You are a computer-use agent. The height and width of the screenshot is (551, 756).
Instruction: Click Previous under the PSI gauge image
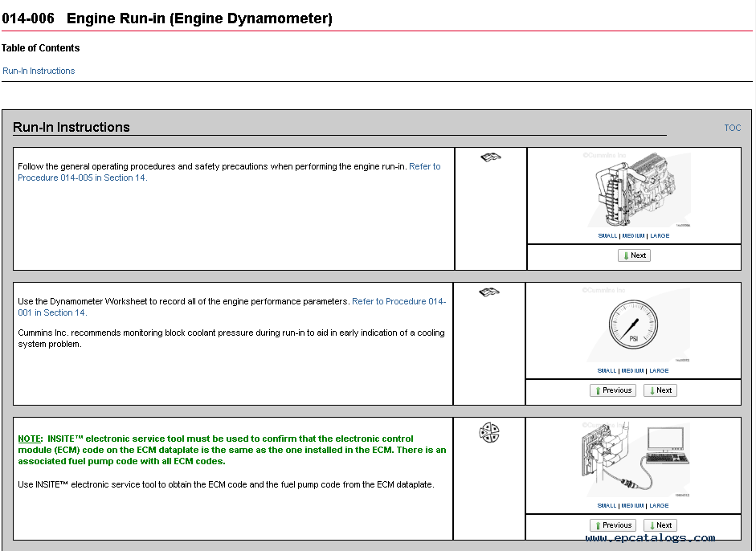613,390
